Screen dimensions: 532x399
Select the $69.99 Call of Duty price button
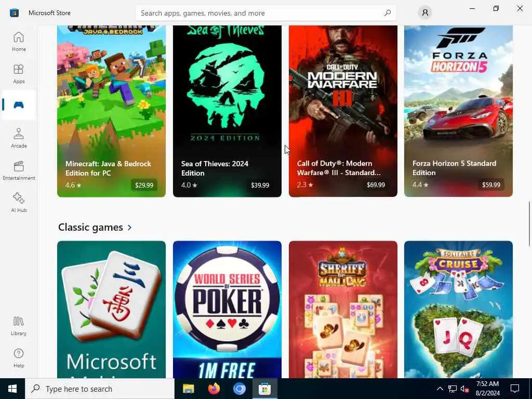[x=376, y=185]
